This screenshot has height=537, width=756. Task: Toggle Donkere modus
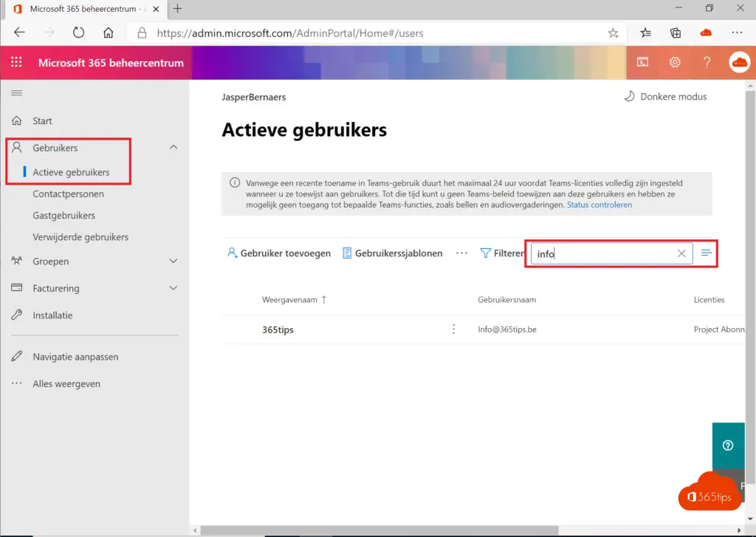tap(666, 97)
